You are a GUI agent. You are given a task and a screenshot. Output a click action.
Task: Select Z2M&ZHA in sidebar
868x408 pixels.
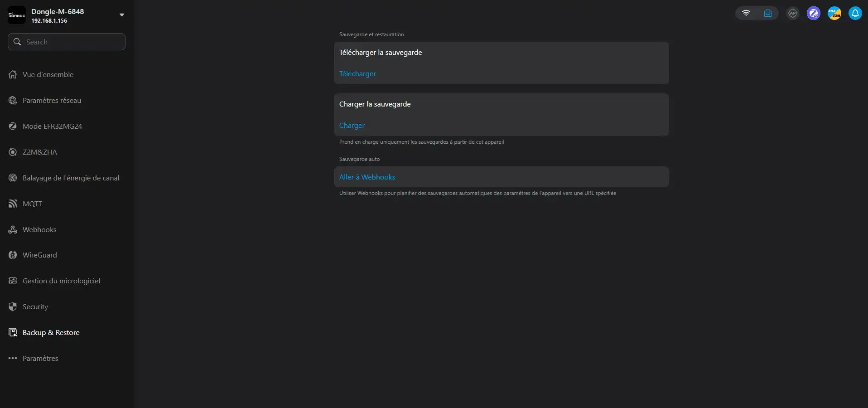click(x=40, y=152)
